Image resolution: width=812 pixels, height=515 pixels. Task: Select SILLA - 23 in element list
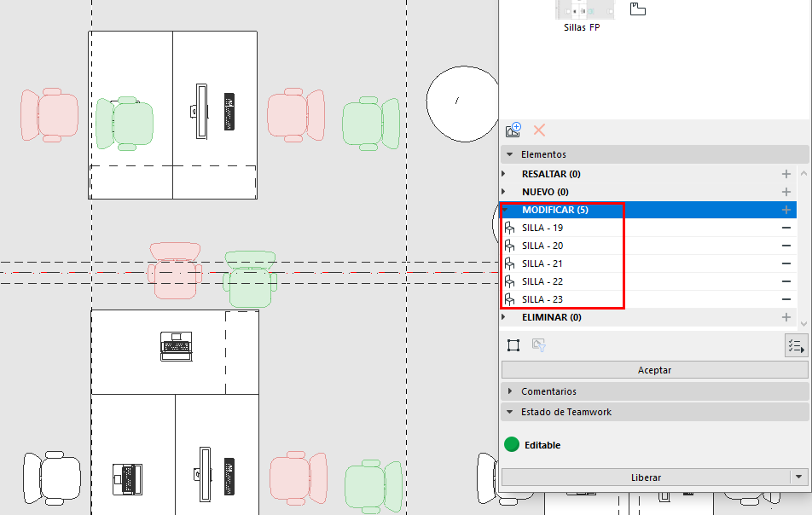click(x=648, y=299)
